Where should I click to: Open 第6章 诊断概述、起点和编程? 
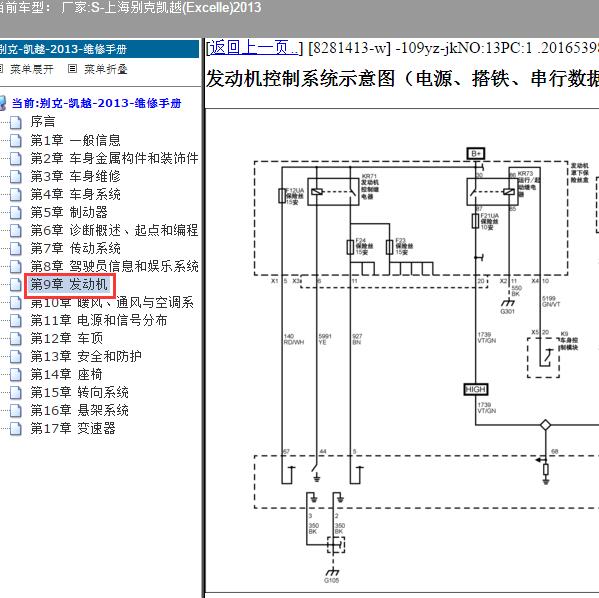tap(114, 230)
